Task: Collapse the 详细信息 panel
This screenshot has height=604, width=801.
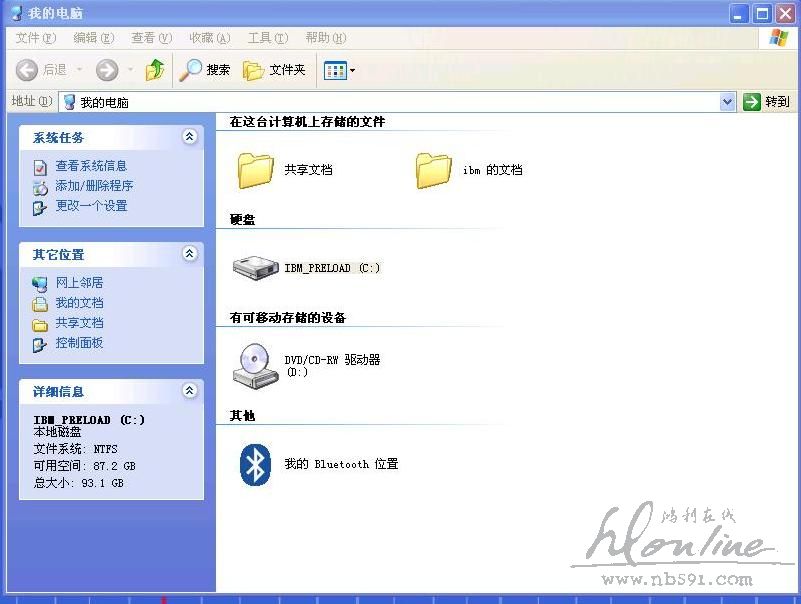Action: (x=190, y=391)
